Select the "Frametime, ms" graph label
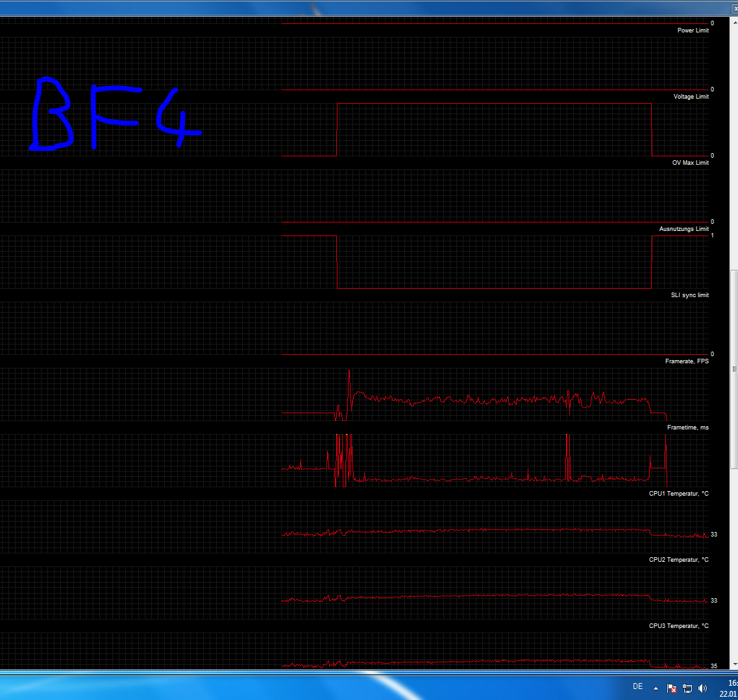738x700 pixels. click(687, 428)
